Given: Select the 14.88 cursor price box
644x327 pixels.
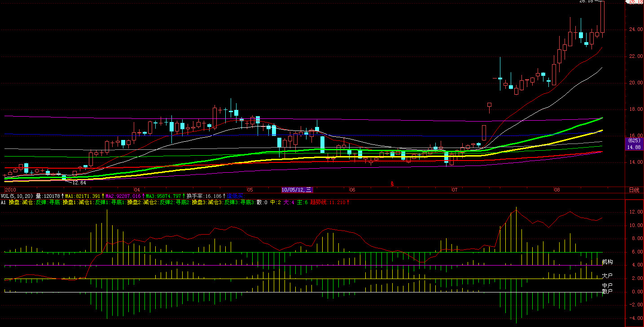Looking at the screenshot, I should coord(634,147).
